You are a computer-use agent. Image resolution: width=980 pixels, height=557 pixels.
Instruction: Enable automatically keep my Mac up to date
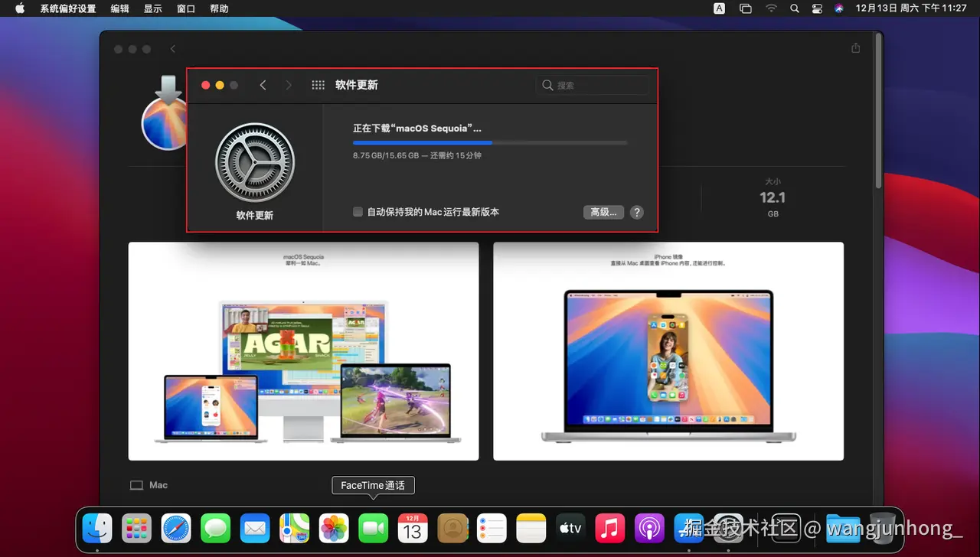pyautogui.click(x=358, y=212)
